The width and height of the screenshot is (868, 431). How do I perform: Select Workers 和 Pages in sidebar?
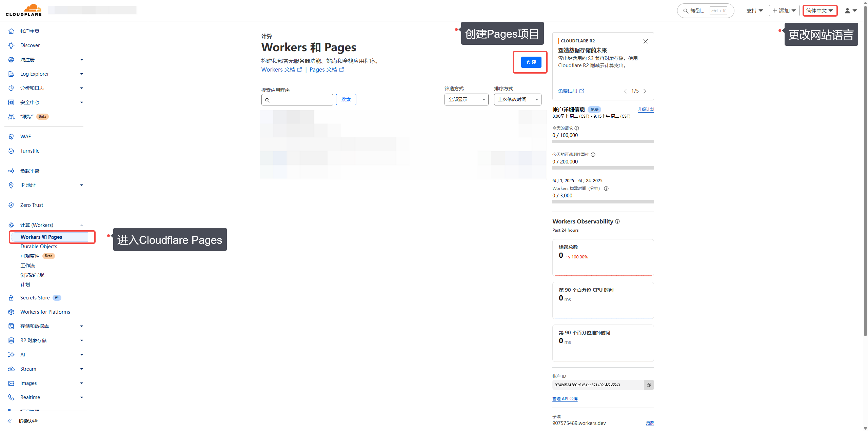point(41,237)
